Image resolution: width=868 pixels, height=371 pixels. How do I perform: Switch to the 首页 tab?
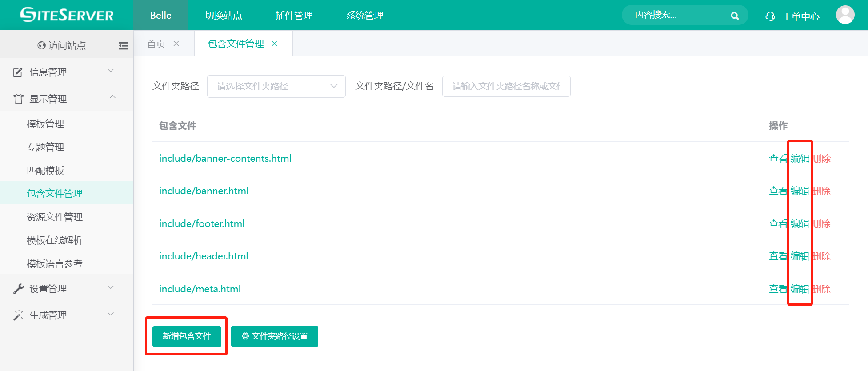pyautogui.click(x=156, y=44)
